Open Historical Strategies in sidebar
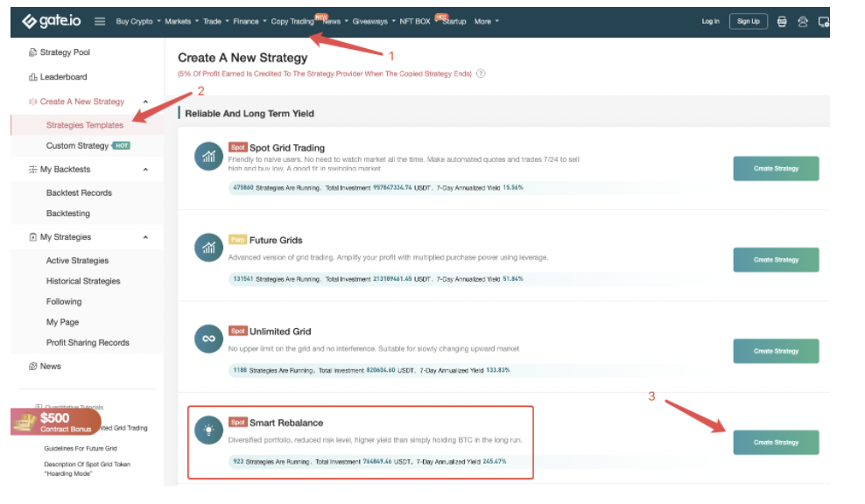This screenshot has width=865, height=504. [x=83, y=281]
